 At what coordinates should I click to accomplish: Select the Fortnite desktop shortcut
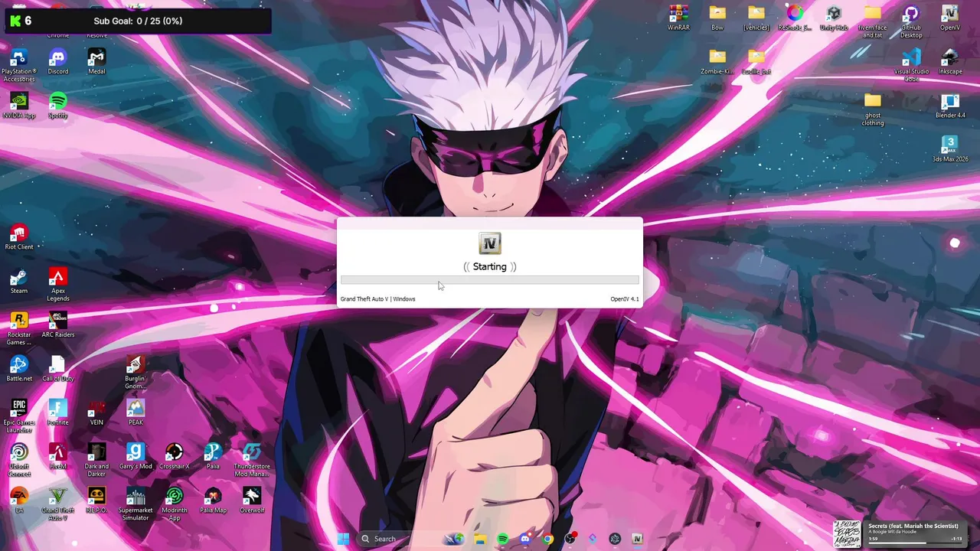[x=58, y=413]
